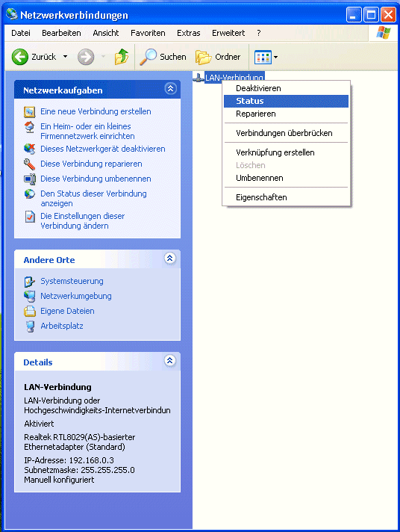Viewport: 400px width, 532px height.
Task: Select the LAN-Verbindung network icon
Action: tap(199, 78)
